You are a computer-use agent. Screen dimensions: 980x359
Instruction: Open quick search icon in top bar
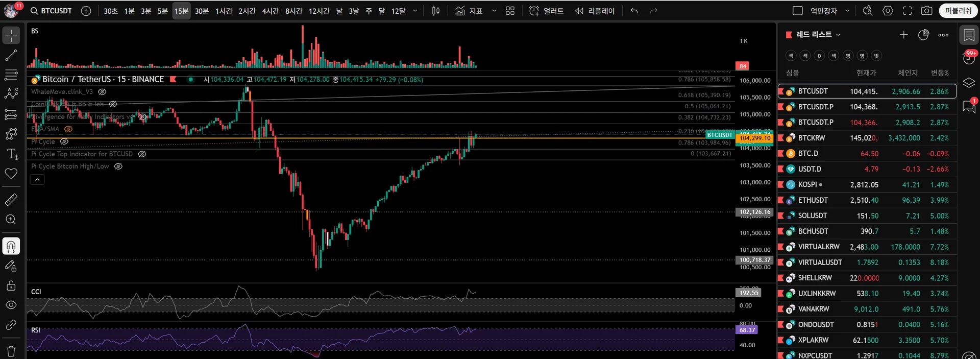coord(868,11)
